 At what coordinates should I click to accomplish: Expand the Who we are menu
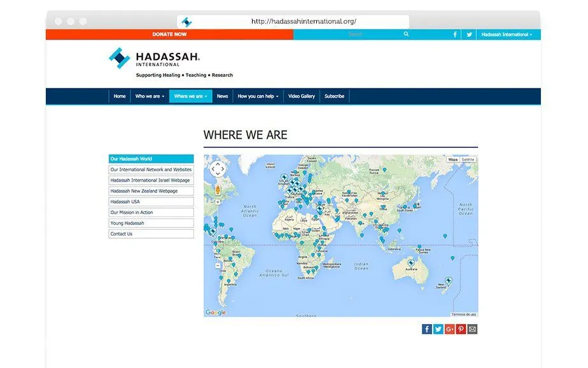[150, 96]
